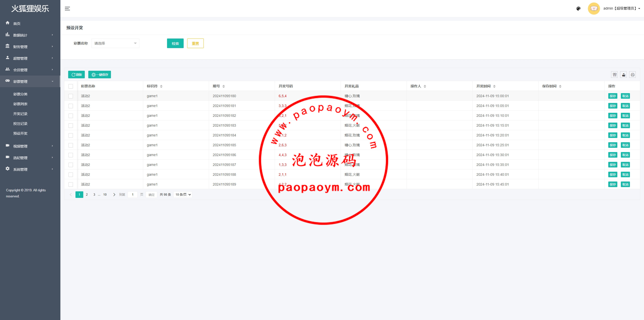Expand the 视频管理 menu arrow

52,146
